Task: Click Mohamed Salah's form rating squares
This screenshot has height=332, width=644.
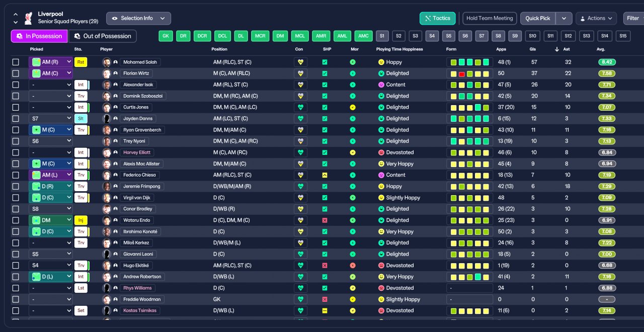Action: point(469,62)
